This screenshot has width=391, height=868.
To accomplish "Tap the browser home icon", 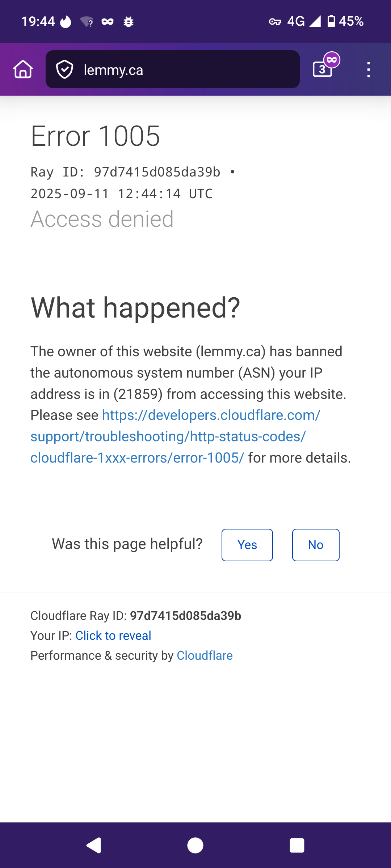I will point(23,69).
